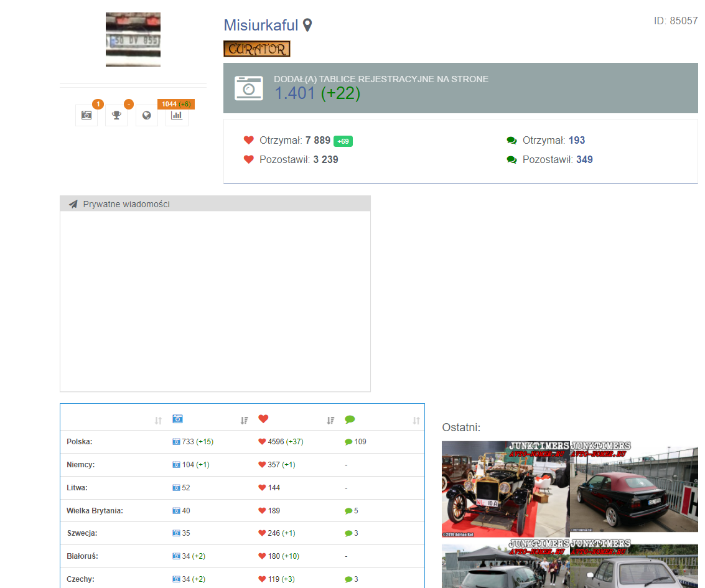Viewport: 705px width, 588px height.
Task: Click the paper plane private messages icon
Action: [73, 204]
